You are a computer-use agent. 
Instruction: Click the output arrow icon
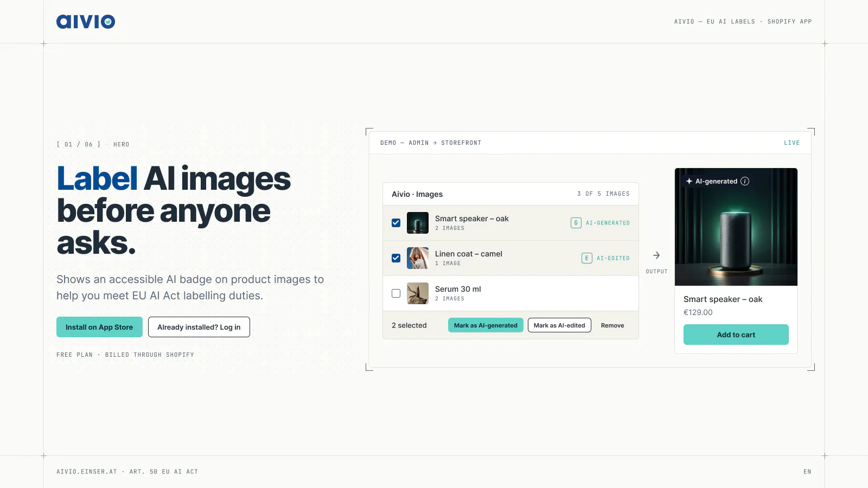(656, 255)
